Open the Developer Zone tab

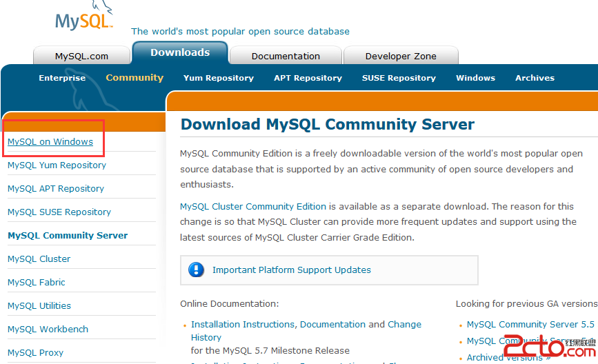[401, 56]
